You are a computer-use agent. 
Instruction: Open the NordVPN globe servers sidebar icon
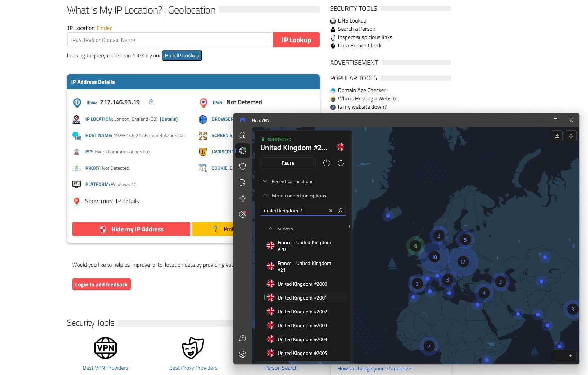click(x=243, y=151)
